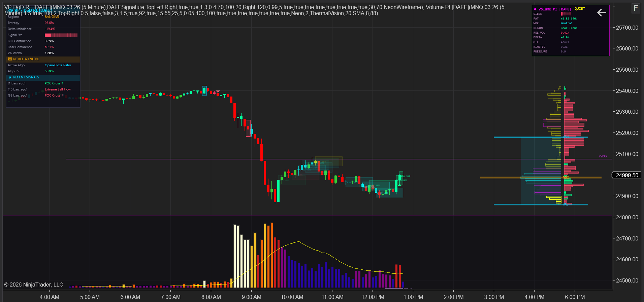
Task: Click the REL VOL value 0.42x
Action: tap(565, 33)
